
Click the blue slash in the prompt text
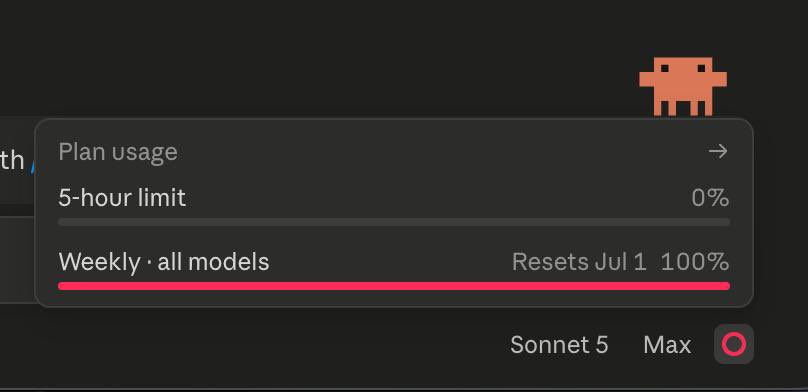pos(33,166)
